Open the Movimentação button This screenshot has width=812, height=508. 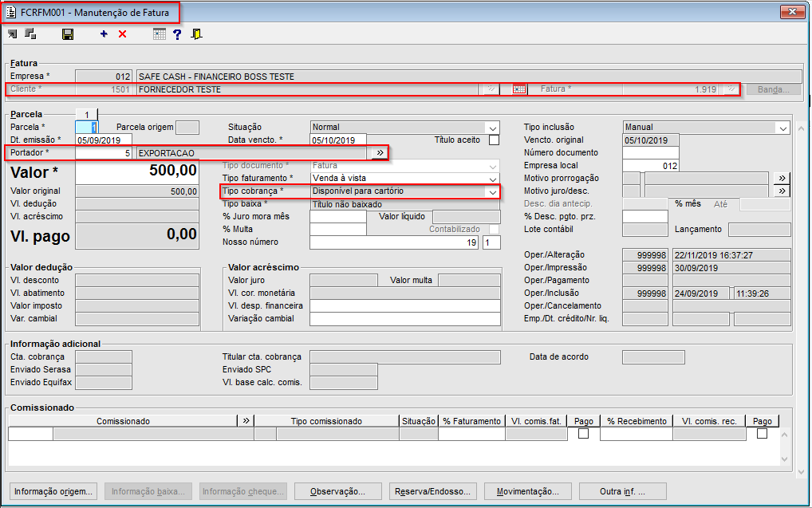(x=528, y=491)
